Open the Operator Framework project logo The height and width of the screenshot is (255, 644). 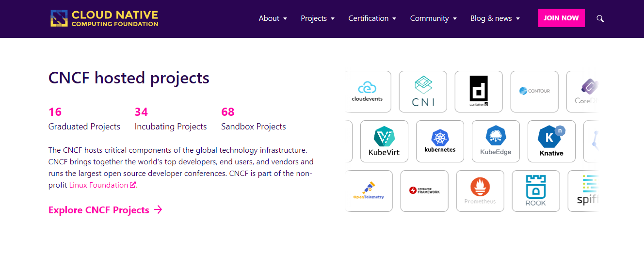tap(424, 191)
